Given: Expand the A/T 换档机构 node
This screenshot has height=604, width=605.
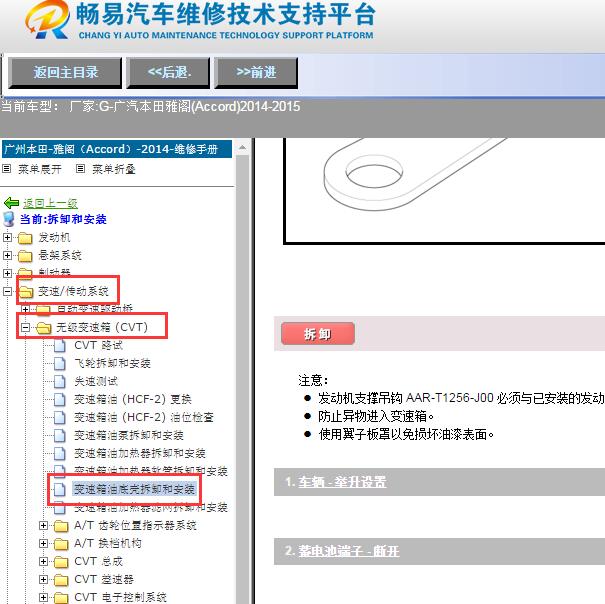Looking at the screenshot, I should (44, 544).
